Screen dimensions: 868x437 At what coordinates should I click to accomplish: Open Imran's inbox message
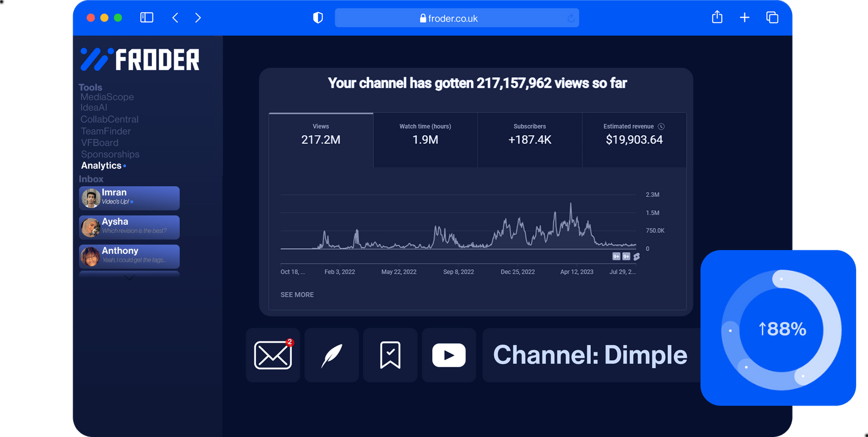click(129, 198)
